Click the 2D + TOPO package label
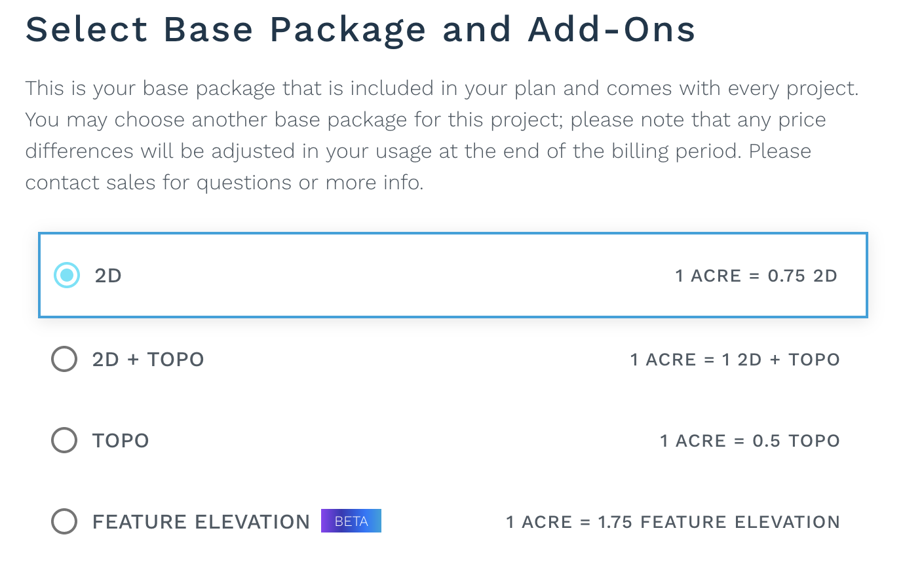The height and width of the screenshot is (579, 924). click(x=148, y=360)
